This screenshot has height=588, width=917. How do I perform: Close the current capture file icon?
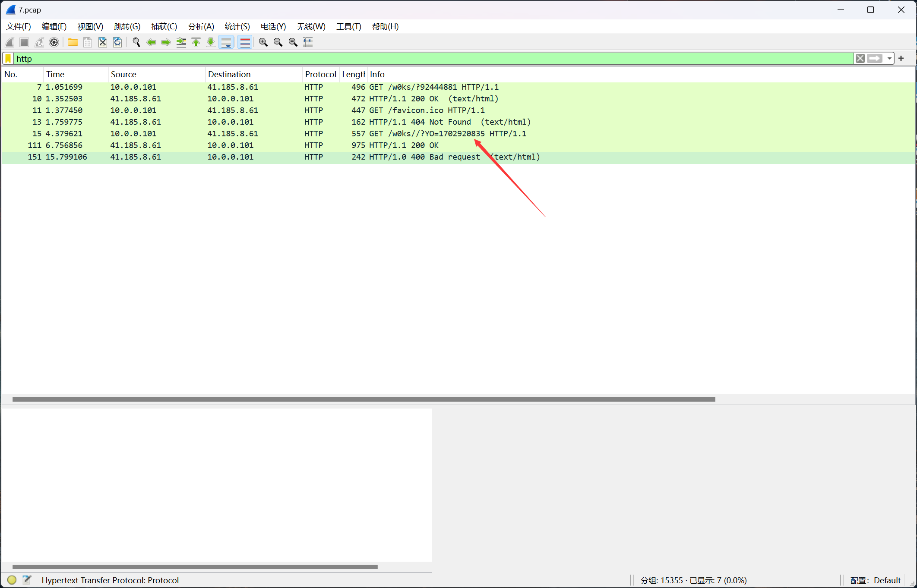(x=102, y=42)
